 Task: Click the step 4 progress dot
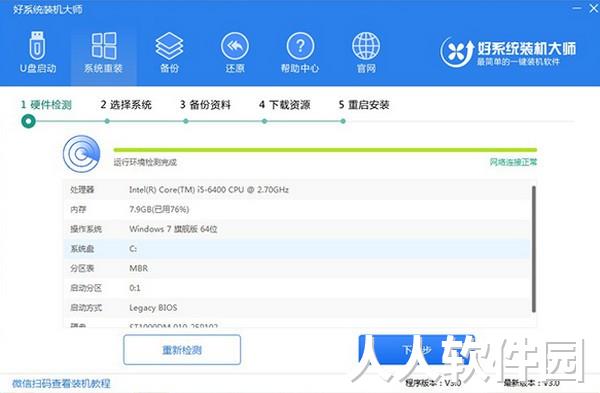264,121
